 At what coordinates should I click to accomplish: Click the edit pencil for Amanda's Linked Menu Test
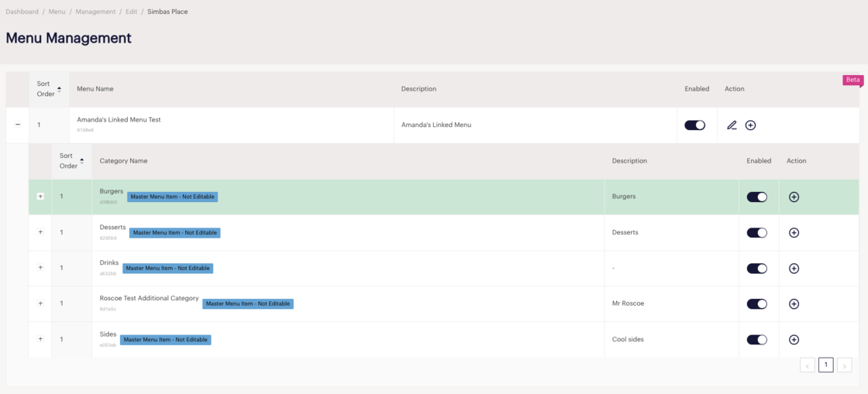[x=732, y=125]
